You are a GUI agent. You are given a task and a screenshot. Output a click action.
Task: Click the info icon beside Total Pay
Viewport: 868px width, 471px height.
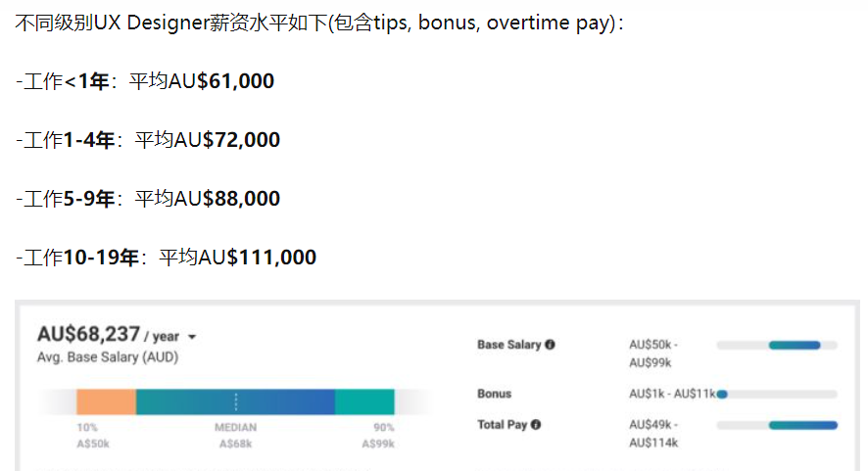(535, 425)
